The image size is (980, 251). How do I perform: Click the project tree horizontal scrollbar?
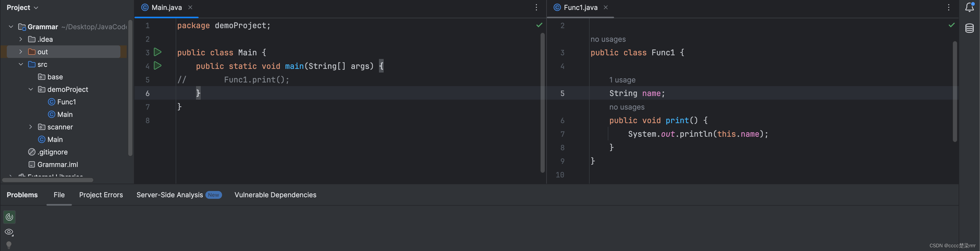[x=47, y=180]
